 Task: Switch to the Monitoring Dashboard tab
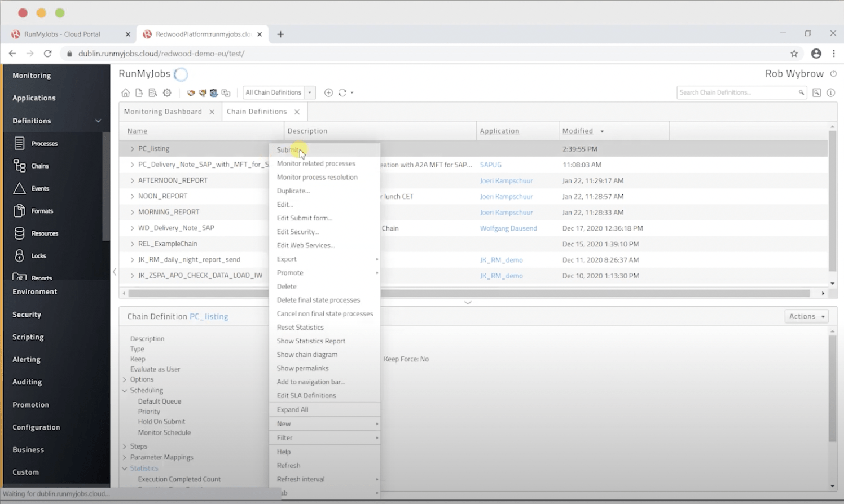(x=163, y=111)
